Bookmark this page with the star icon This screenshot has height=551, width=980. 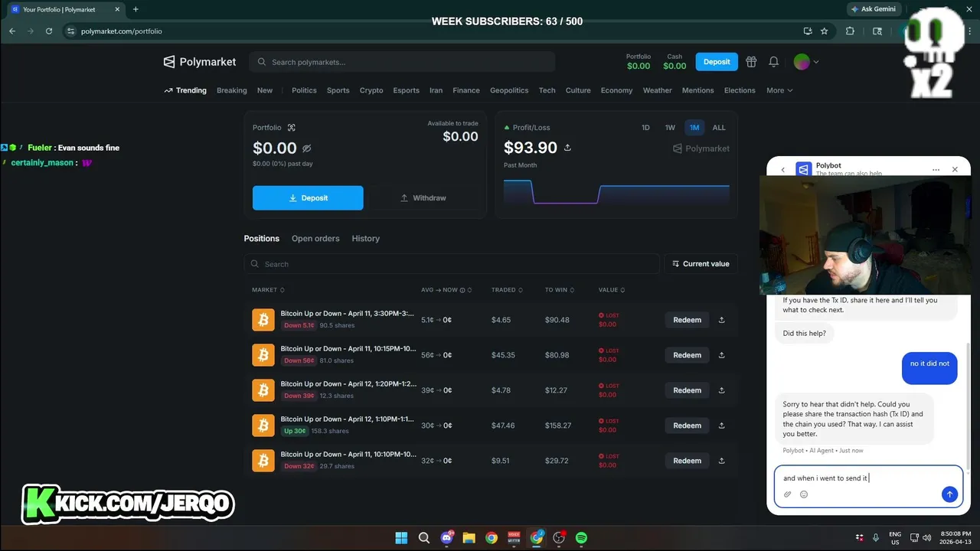click(825, 31)
